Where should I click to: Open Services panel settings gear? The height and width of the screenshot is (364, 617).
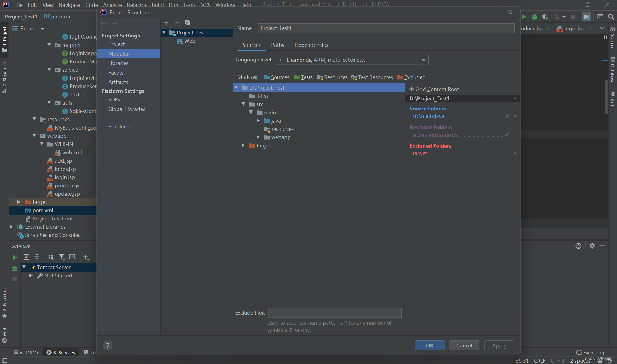tap(592, 246)
